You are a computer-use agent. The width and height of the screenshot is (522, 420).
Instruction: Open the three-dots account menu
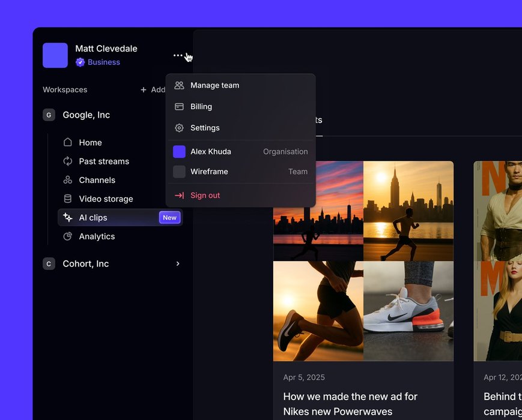(178, 55)
